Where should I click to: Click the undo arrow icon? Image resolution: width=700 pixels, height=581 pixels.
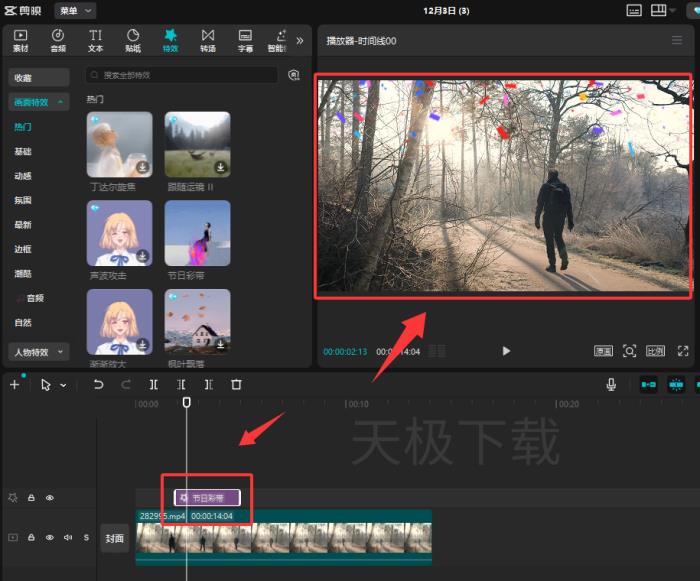click(x=98, y=384)
